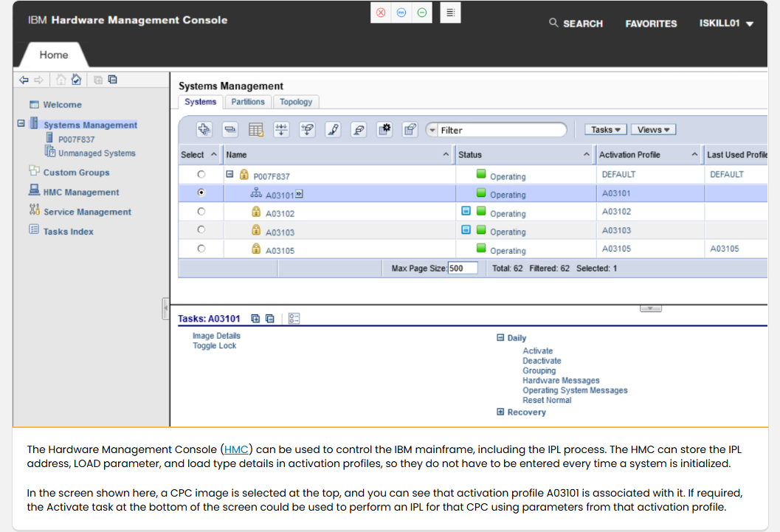Select the radio button for A03101
The image size is (780, 532).
(201, 193)
